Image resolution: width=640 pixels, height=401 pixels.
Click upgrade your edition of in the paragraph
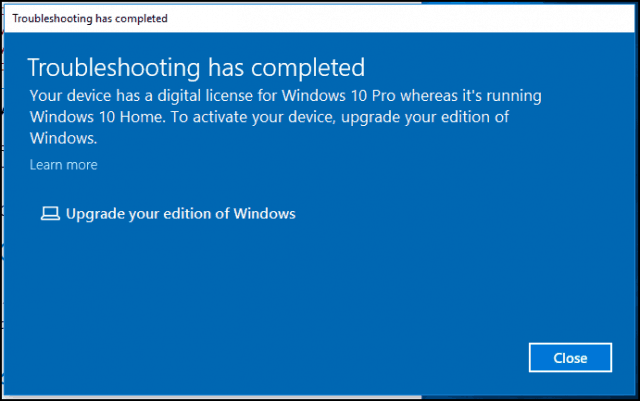(425, 117)
